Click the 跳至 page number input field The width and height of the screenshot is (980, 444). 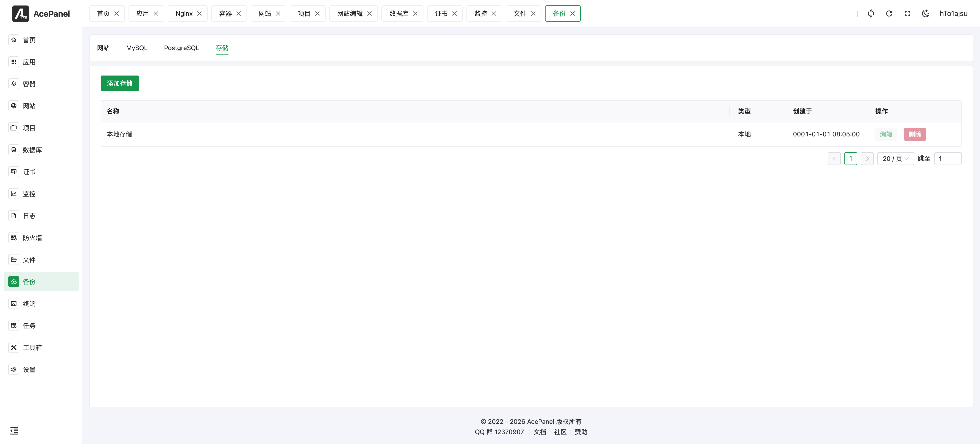948,158
